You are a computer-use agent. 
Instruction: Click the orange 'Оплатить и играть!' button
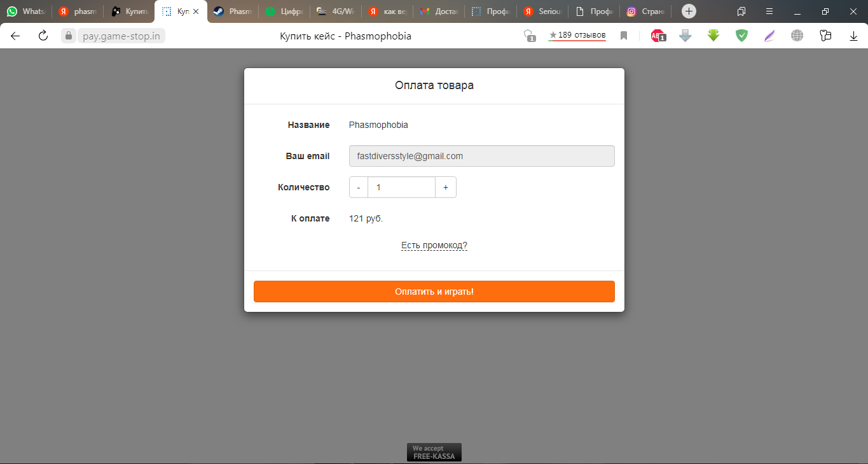point(434,292)
